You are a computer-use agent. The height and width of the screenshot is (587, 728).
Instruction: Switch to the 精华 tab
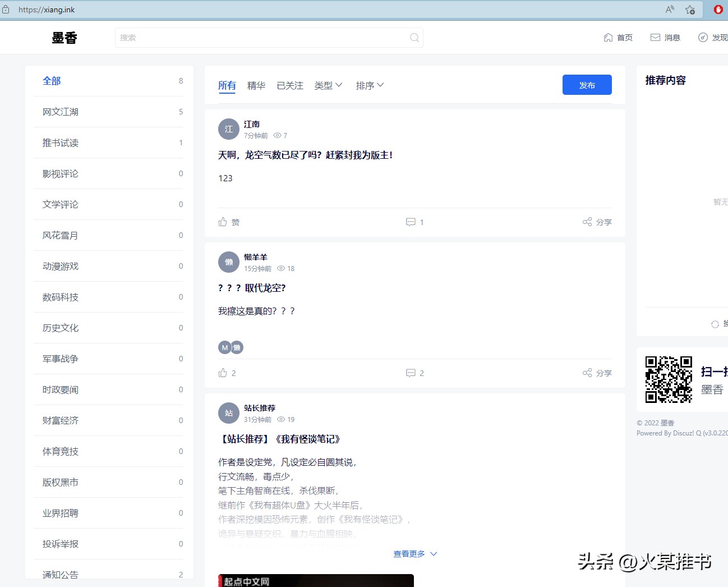[256, 85]
